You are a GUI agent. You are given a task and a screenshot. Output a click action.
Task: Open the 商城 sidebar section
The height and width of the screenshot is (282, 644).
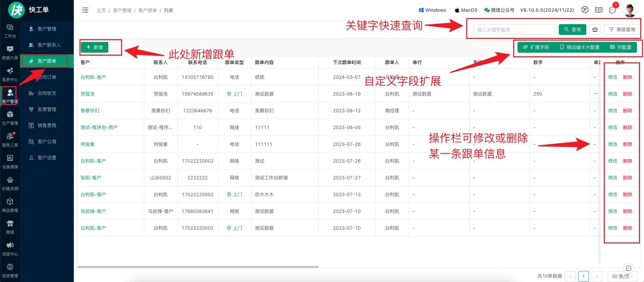click(x=10, y=227)
